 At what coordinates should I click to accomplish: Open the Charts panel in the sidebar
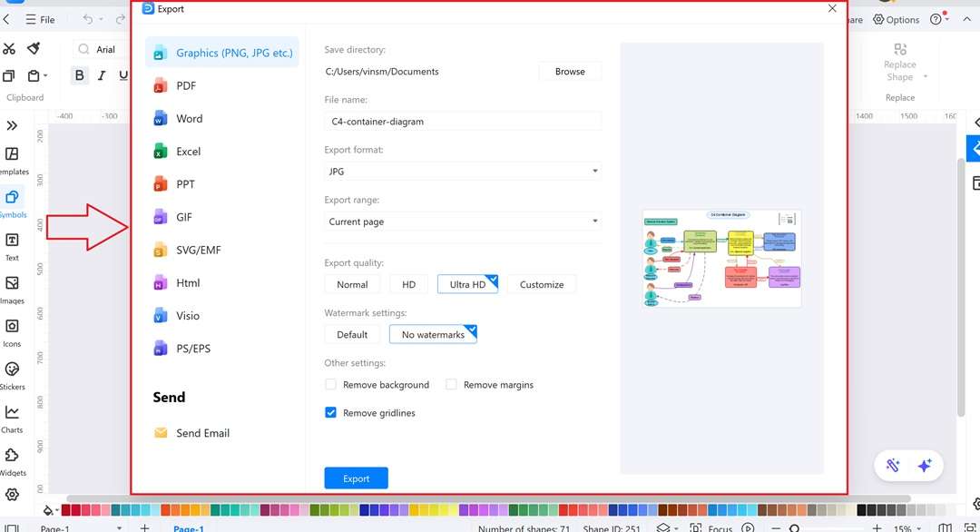pos(13,417)
